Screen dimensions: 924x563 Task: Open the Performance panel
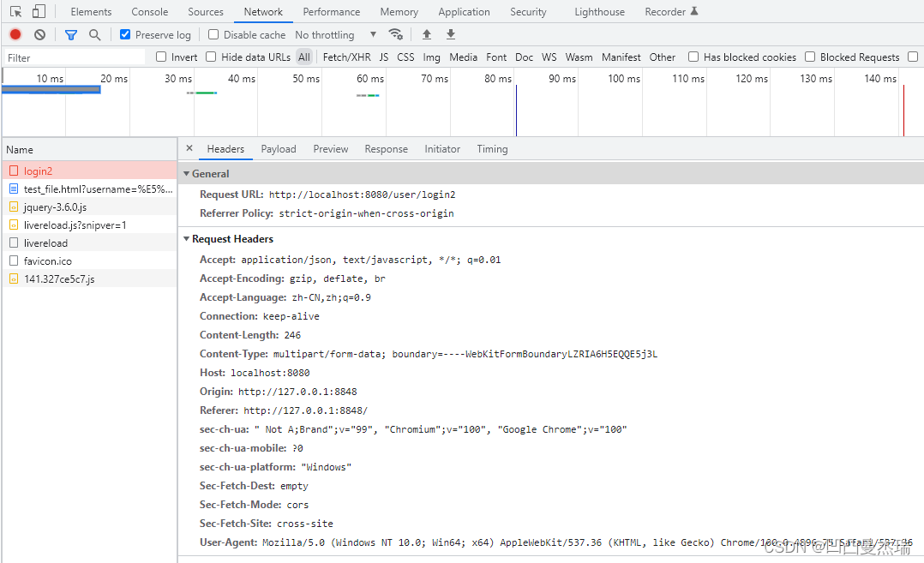[331, 12]
